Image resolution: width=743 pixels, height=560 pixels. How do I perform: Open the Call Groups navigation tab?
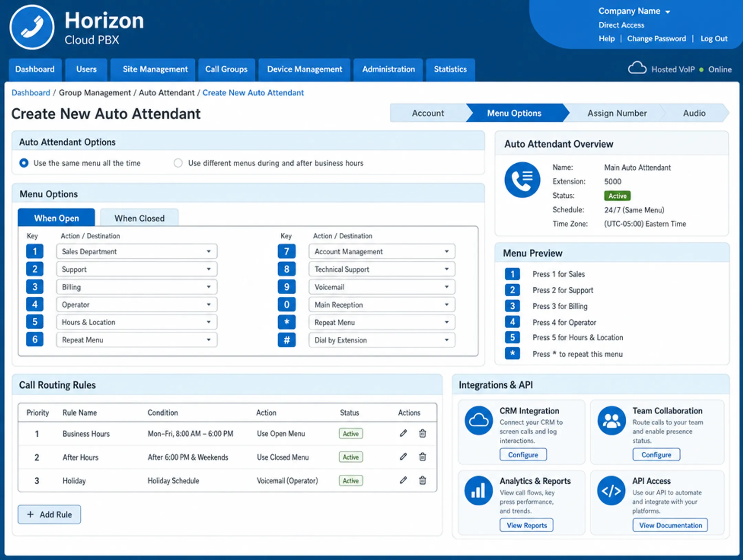click(226, 69)
